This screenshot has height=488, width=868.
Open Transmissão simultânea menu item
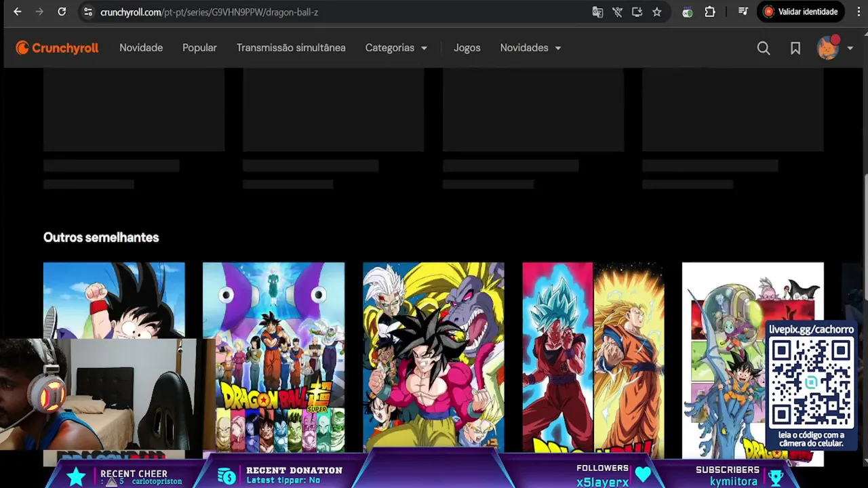[291, 47]
